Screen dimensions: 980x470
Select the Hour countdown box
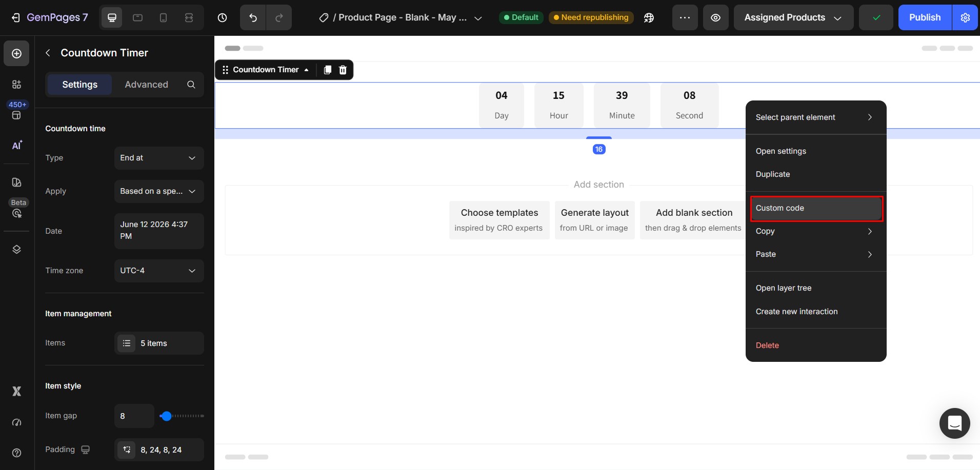(x=558, y=105)
